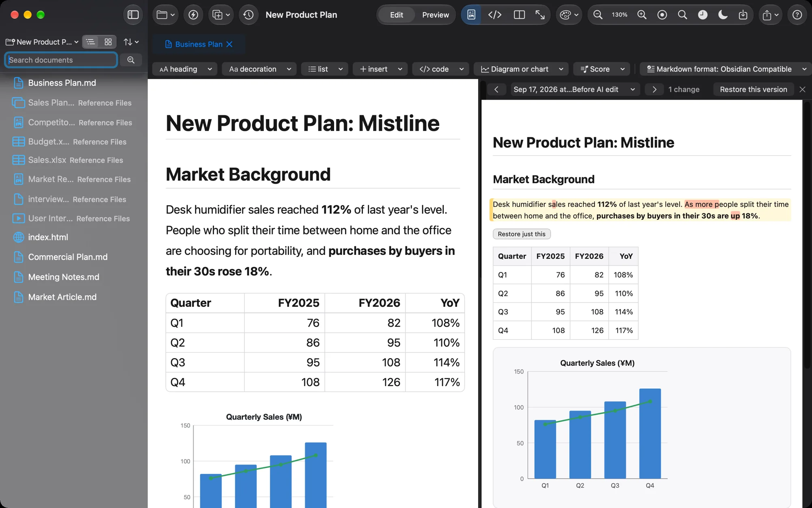Open the version date dropdown
The width and height of the screenshot is (812, 508).
[x=575, y=89]
